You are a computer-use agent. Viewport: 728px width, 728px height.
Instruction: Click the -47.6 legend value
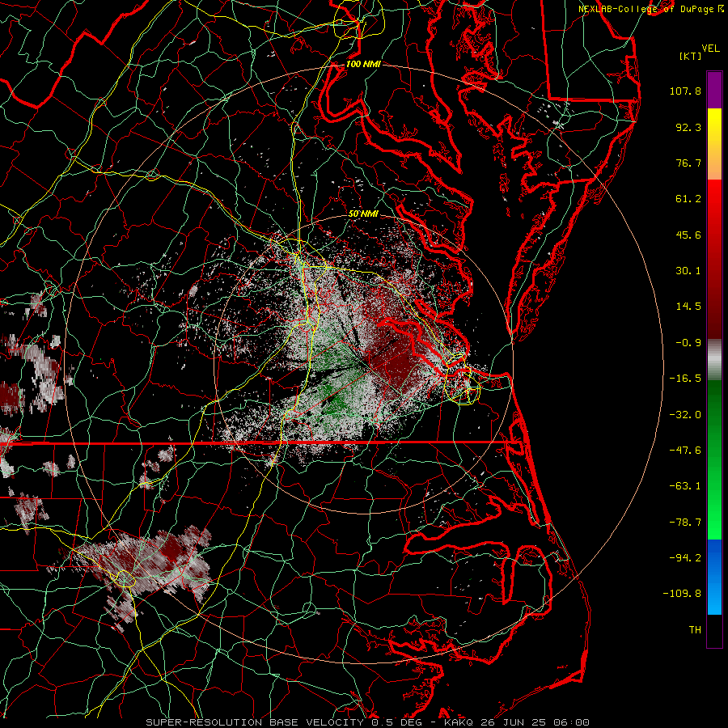tap(685, 451)
